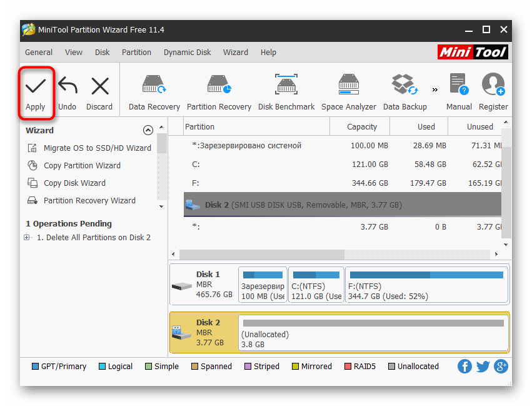Start the Copy Disk Wizard
The width and height of the screenshot is (532, 406).
point(74,183)
